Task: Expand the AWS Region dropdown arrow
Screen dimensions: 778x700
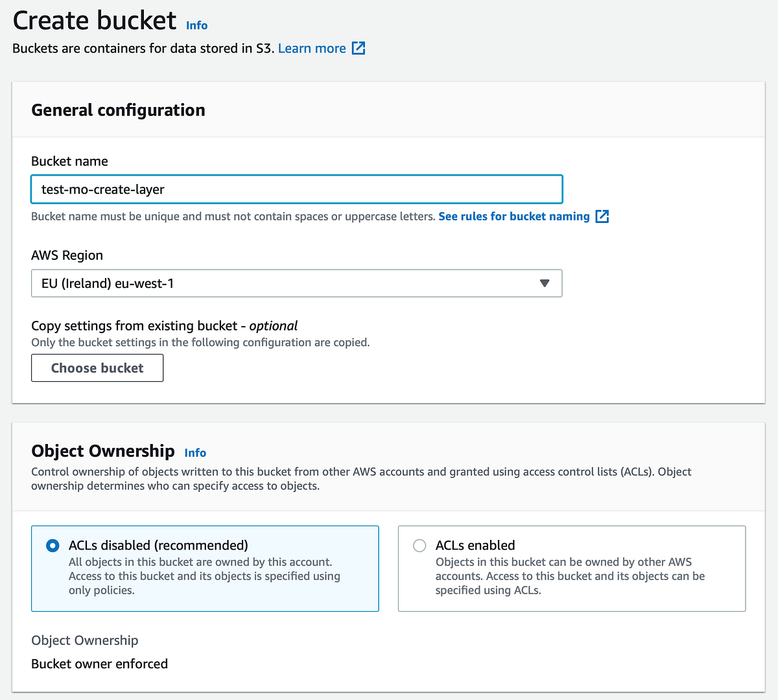Action: [545, 283]
